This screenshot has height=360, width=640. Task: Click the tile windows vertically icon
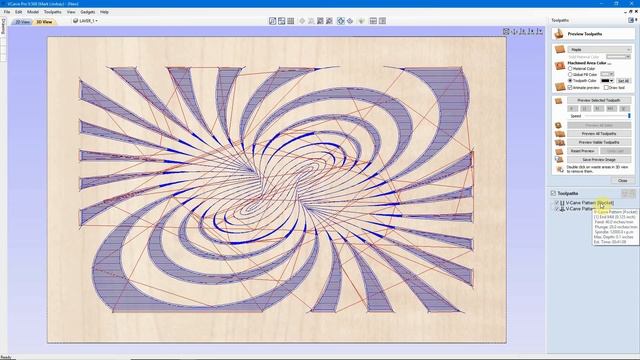(382, 21)
